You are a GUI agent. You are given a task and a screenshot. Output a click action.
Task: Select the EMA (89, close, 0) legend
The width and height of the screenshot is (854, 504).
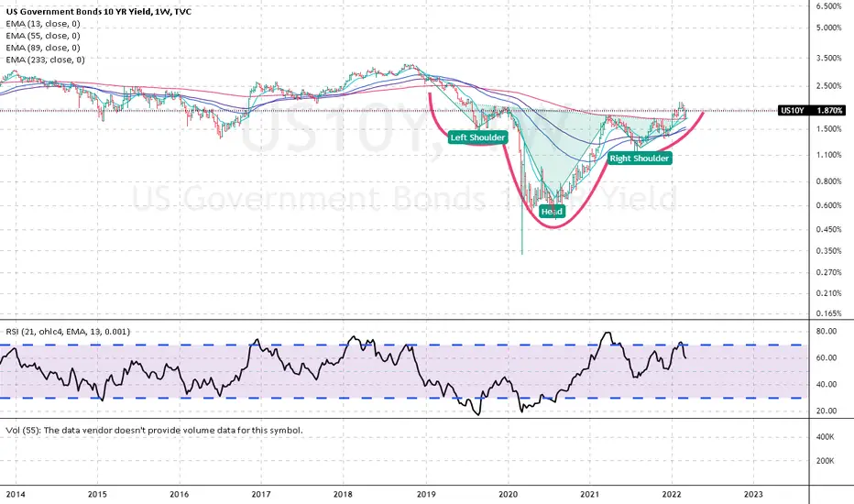coord(43,48)
